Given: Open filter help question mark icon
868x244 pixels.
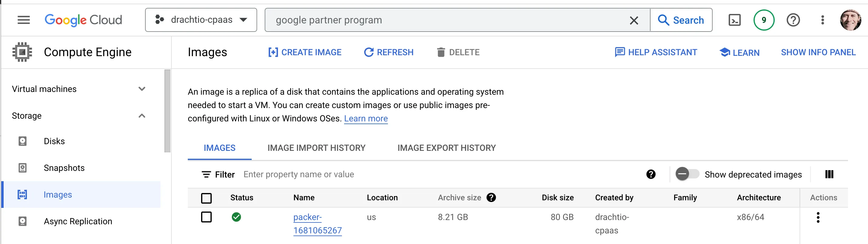Looking at the screenshot, I should point(651,175).
